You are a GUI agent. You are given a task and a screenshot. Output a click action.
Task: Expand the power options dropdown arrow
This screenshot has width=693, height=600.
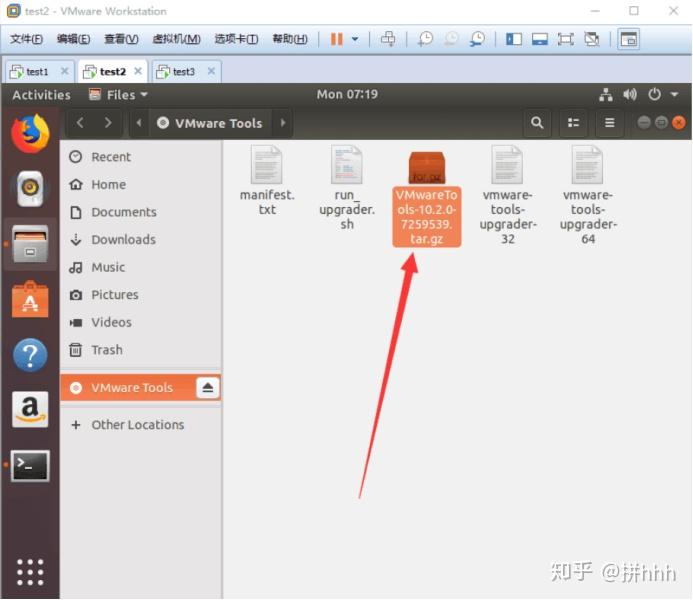(x=355, y=39)
